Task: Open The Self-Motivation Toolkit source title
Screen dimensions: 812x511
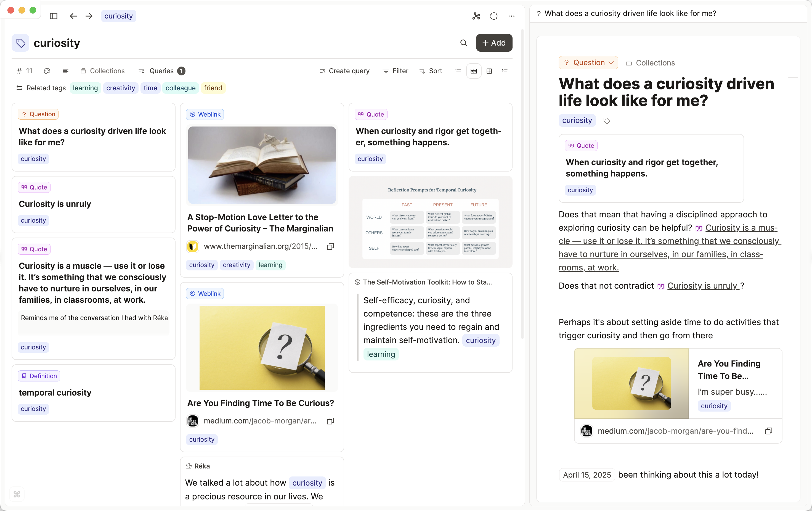Action: pos(427,282)
